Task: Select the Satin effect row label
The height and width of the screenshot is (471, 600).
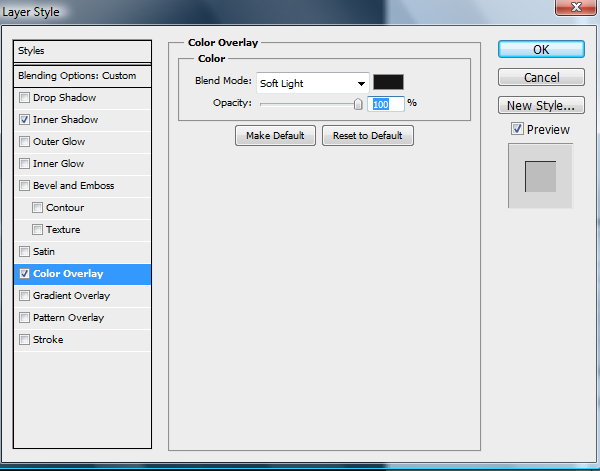Action: pyautogui.click(x=44, y=252)
